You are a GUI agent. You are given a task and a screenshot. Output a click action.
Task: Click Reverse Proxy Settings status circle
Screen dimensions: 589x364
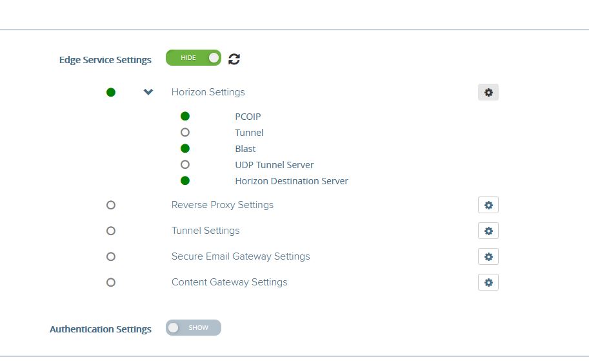[x=111, y=205]
